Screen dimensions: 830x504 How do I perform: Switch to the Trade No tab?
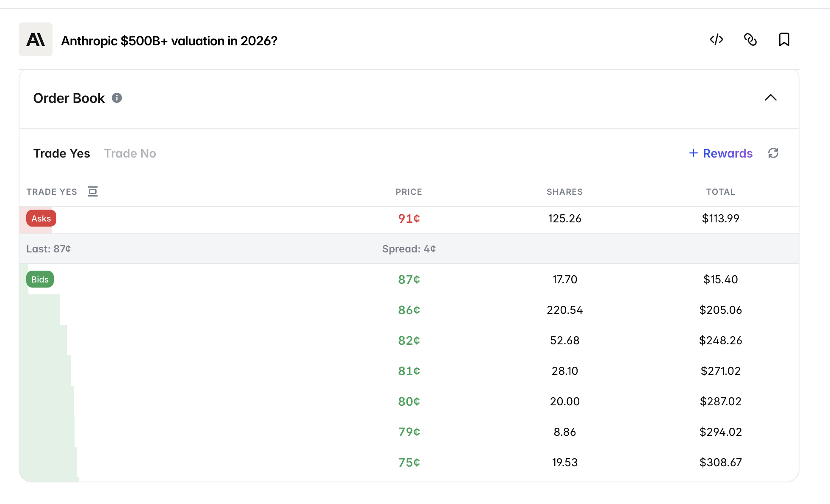tap(130, 153)
